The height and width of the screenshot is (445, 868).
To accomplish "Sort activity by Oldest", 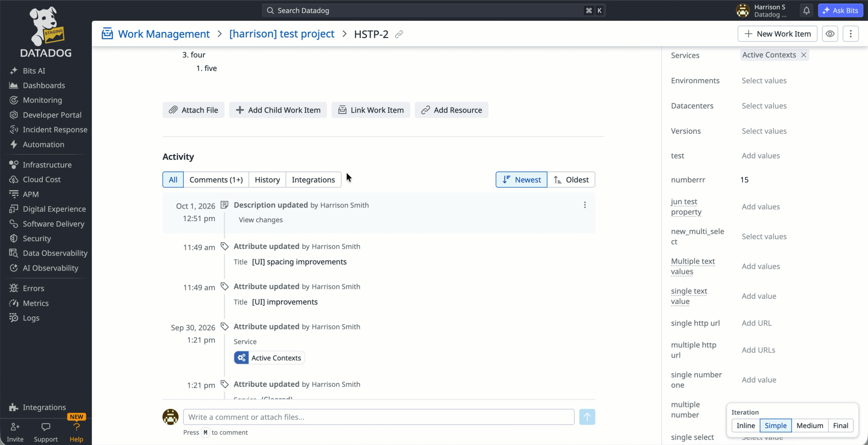I will (x=571, y=180).
